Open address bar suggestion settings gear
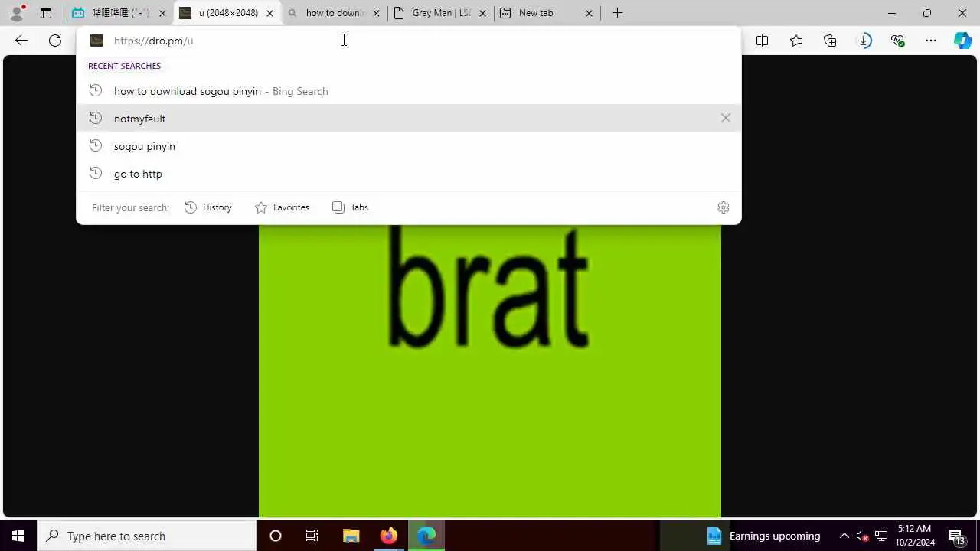Viewport: 980px width, 551px height. coord(724,207)
